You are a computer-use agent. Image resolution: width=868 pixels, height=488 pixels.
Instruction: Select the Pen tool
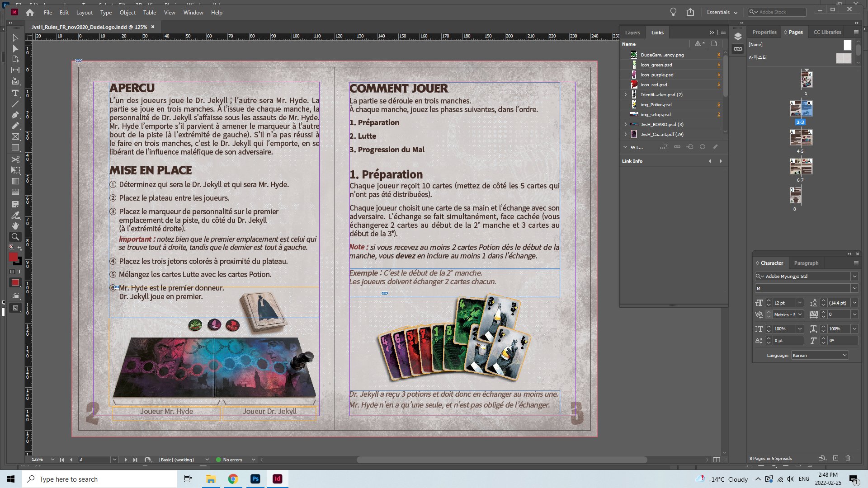tap(15, 115)
